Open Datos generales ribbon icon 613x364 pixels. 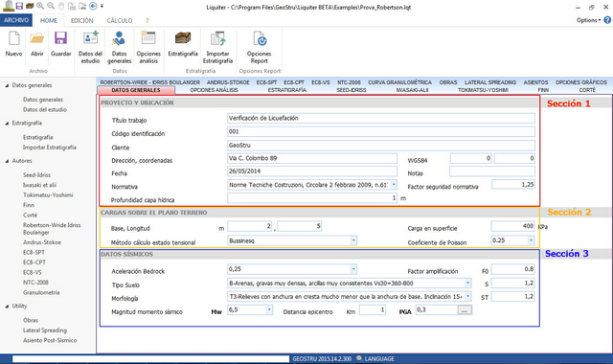[119, 38]
